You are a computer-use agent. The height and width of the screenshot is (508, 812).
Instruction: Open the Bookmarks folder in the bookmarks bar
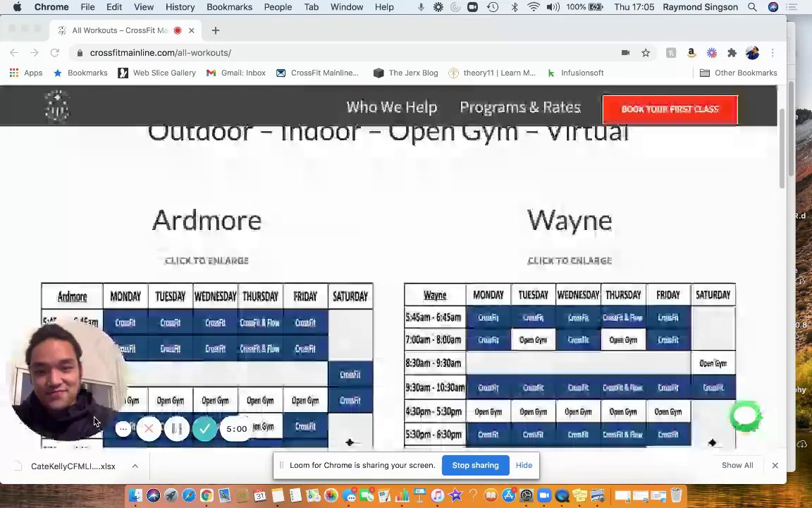point(81,73)
